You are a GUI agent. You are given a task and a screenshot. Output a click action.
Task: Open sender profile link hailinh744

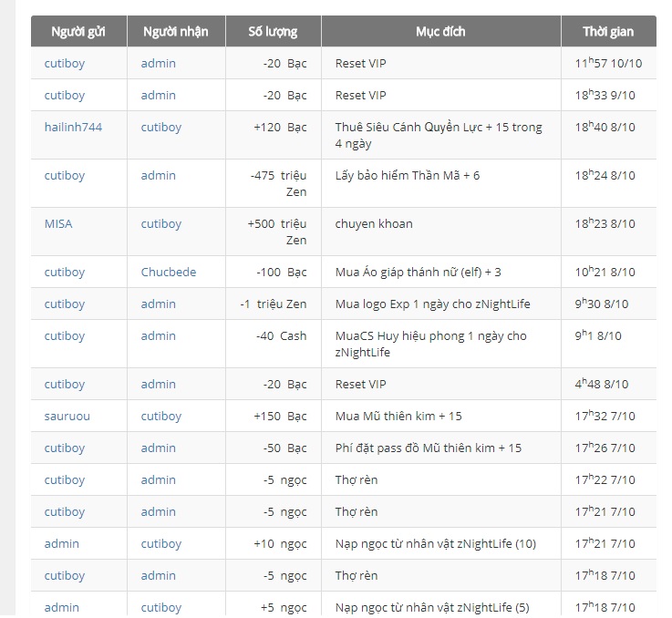(73, 128)
